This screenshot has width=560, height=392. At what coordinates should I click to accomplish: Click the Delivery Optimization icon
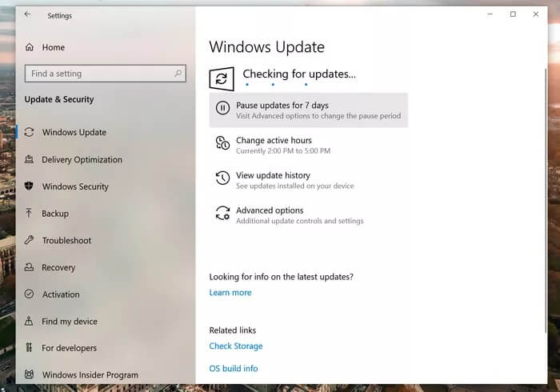point(29,159)
